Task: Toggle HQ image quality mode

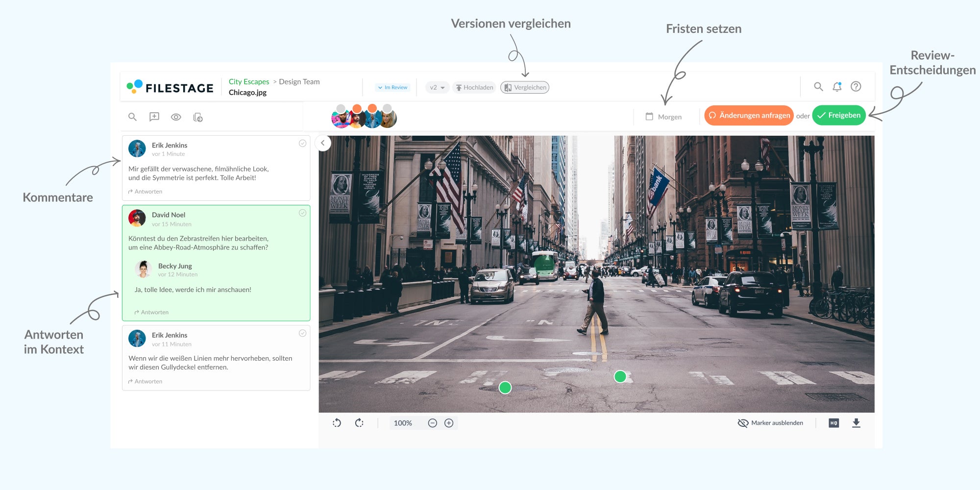Action: click(x=833, y=422)
